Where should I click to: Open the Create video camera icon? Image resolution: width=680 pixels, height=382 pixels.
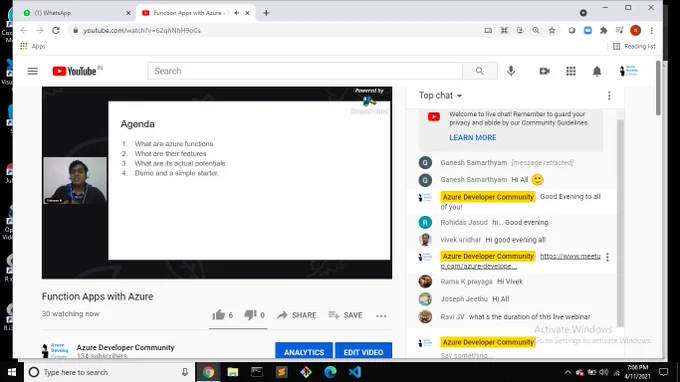click(x=544, y=71)
